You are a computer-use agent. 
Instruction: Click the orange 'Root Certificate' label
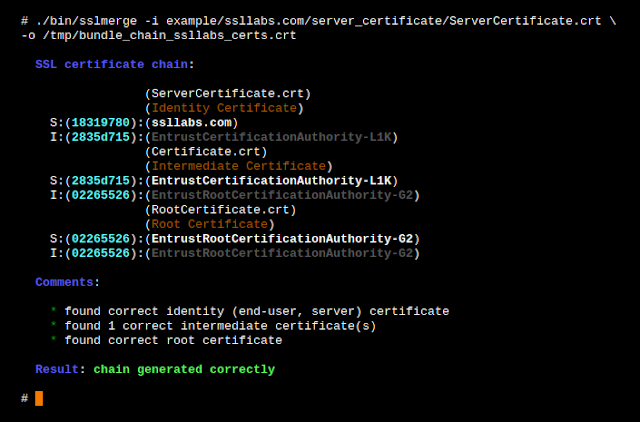point(210,224)
